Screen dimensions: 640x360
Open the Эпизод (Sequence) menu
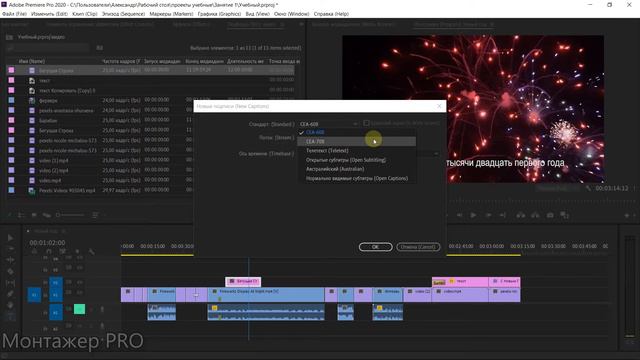(x=123, y=14)
